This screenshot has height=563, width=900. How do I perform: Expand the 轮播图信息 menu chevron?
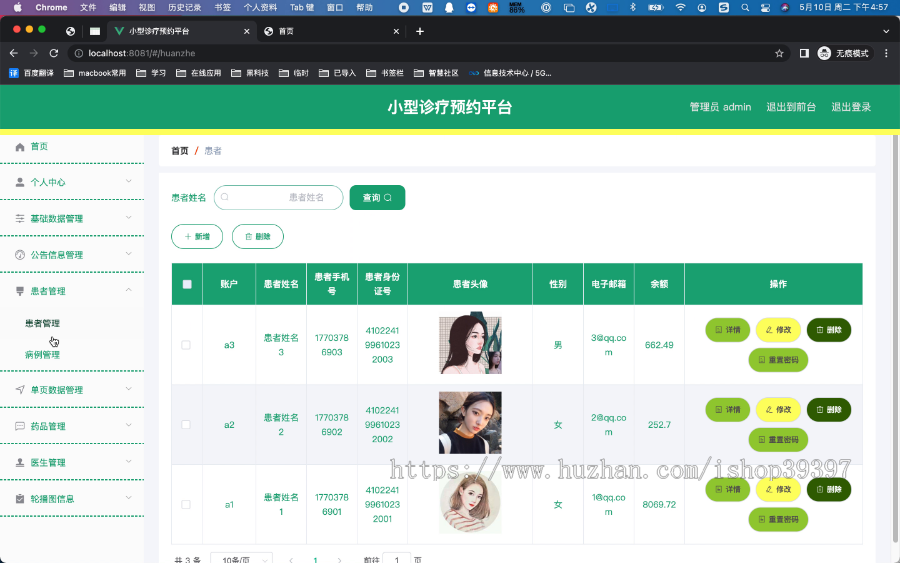click(129, 498)
